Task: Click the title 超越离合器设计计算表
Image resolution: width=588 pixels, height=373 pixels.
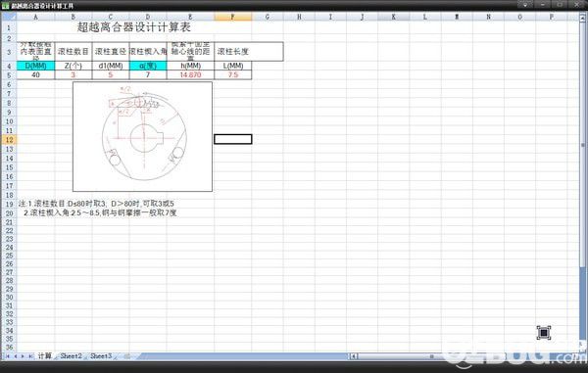Action: (134, 27)
